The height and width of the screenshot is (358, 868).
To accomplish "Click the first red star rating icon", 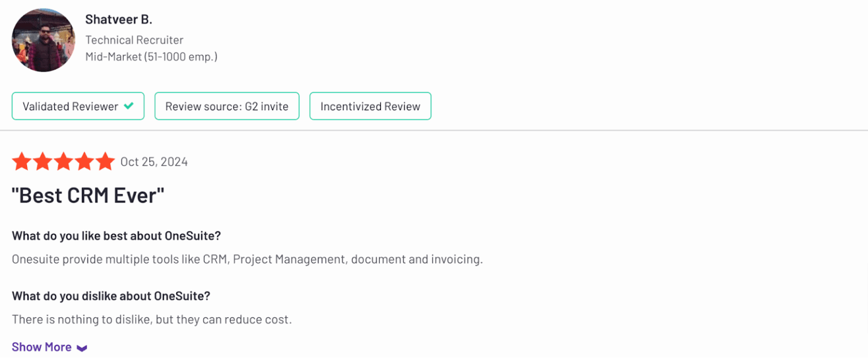I will click(23, 161).
